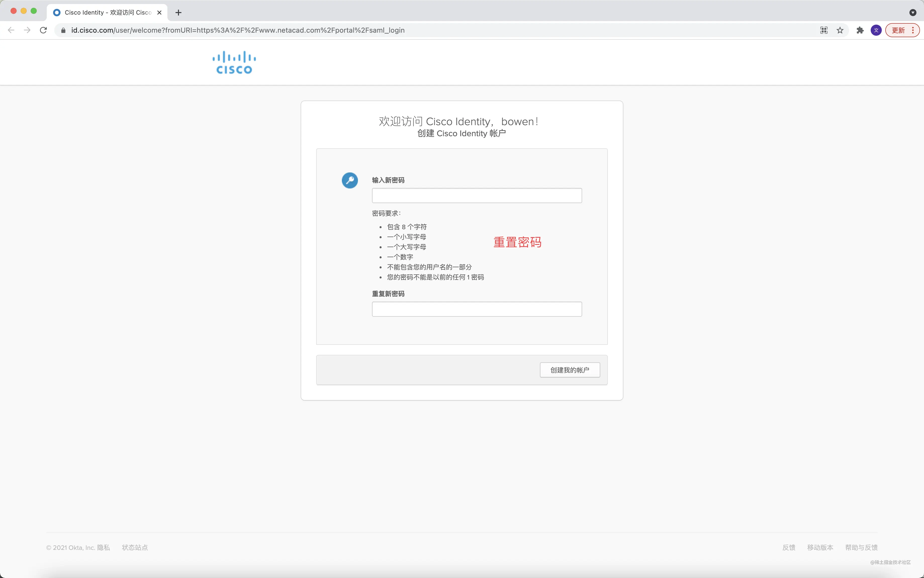Viewport: 924px width, 578px height.
Task: Click the © 2021 Okta, Inc. text
Action: click(x=70, y=547)
